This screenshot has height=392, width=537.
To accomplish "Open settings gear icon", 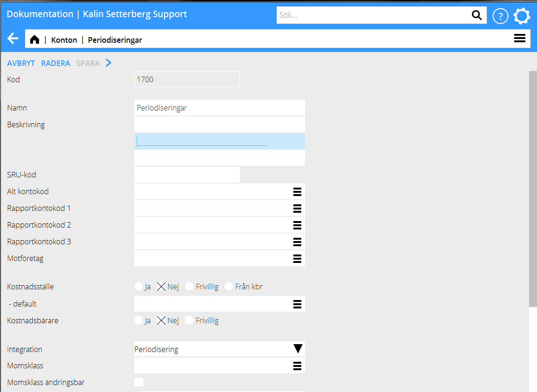I will pyautogui.click(x=522, y=16).
